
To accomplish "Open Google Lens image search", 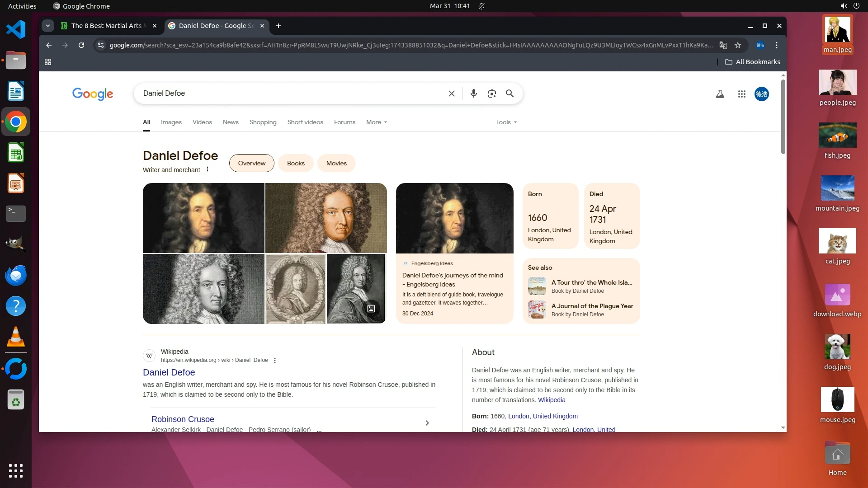I will point(491,94).
